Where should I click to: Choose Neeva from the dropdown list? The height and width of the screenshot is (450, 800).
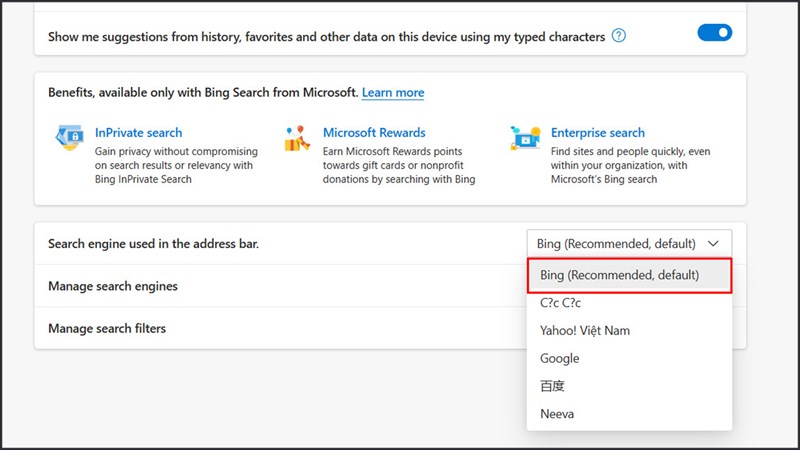[557, 413]
